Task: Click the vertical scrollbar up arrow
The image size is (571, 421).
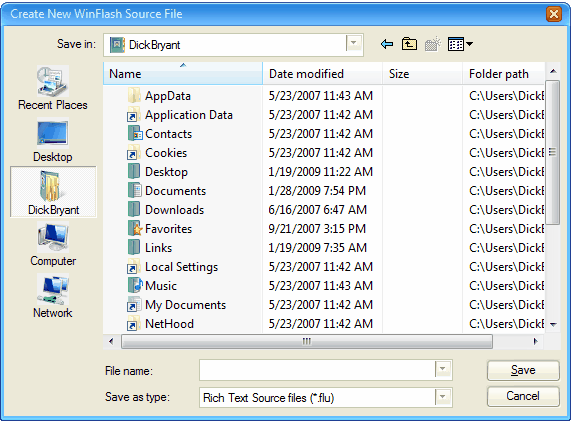Action: 553,71
